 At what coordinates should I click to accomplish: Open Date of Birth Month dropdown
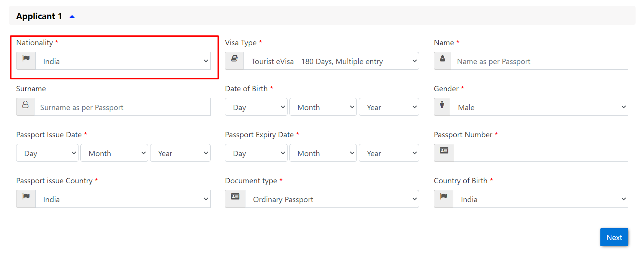(323, 107)
